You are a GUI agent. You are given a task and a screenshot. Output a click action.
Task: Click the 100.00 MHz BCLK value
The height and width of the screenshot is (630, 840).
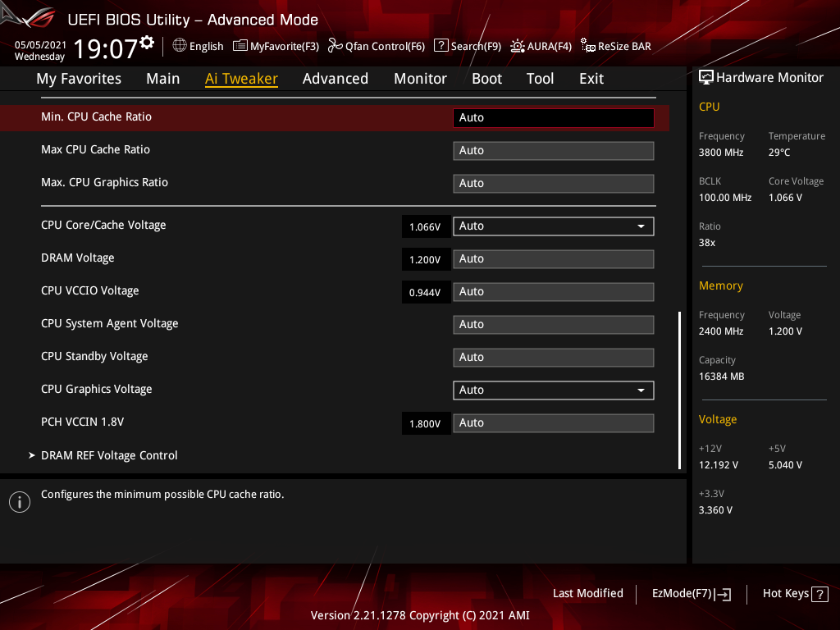[725, 198]
